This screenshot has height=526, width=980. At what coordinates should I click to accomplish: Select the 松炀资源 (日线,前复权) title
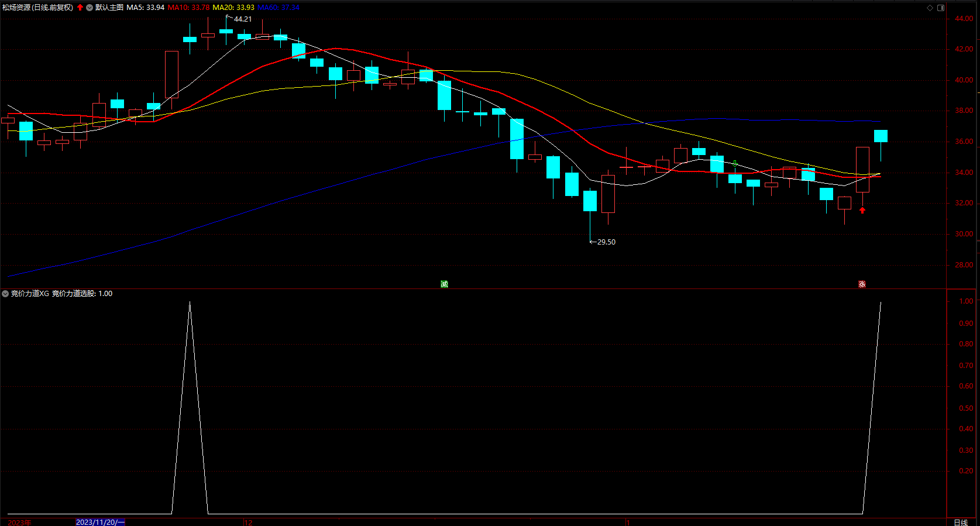[x=38, y=8]
